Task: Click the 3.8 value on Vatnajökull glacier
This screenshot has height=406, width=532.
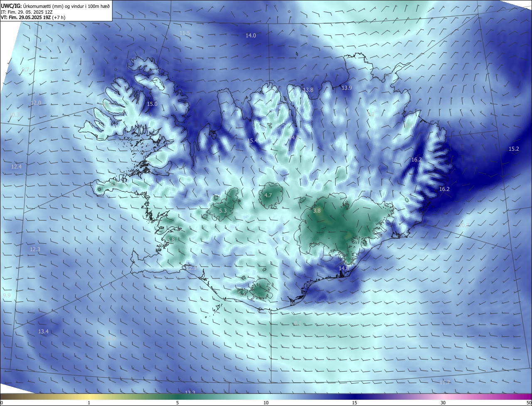Action: [317, 211]
